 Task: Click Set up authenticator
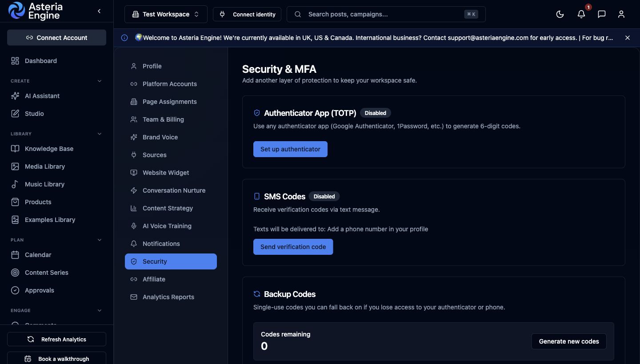[x=290, y=149]
